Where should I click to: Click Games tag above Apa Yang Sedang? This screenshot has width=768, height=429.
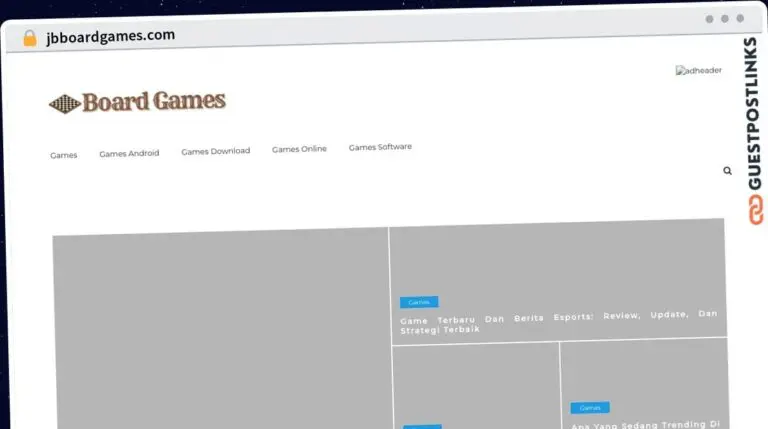pyautogui.click(x=590, y=408)
